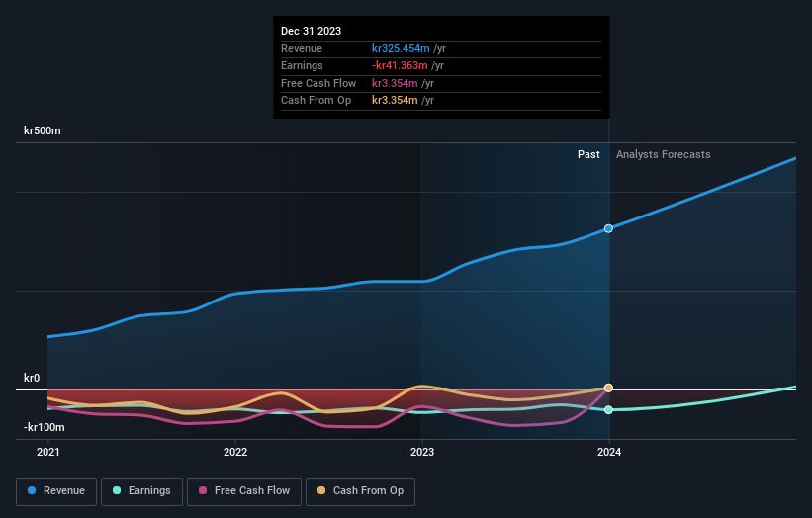Click the kr500m y-axis label
812x518 pixels.
tap(42, 130)
